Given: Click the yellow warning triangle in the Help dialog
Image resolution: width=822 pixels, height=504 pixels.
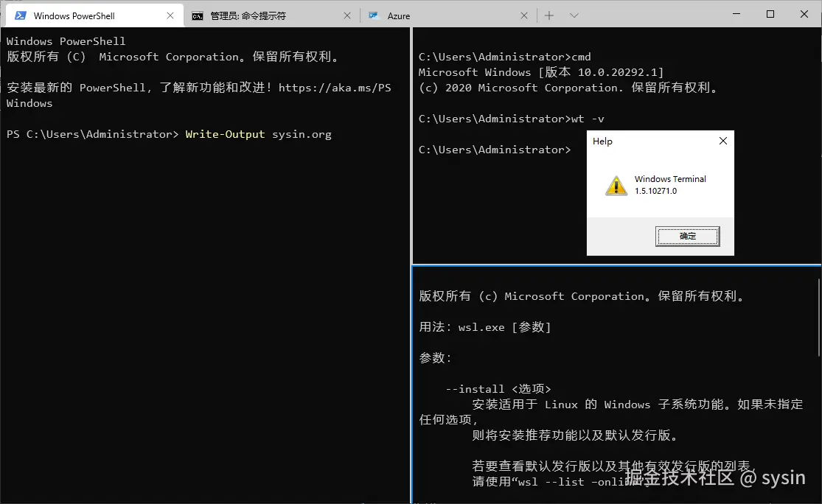Looking at the screenshot, I should click(x=616, y=185).
